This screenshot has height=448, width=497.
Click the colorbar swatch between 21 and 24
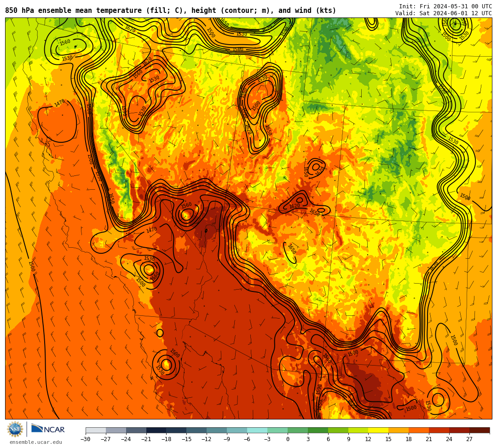[x=439, y=430]
